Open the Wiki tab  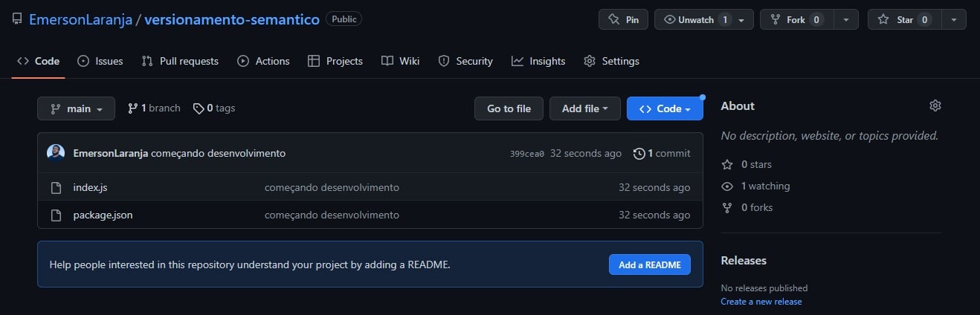click(401, 61)
